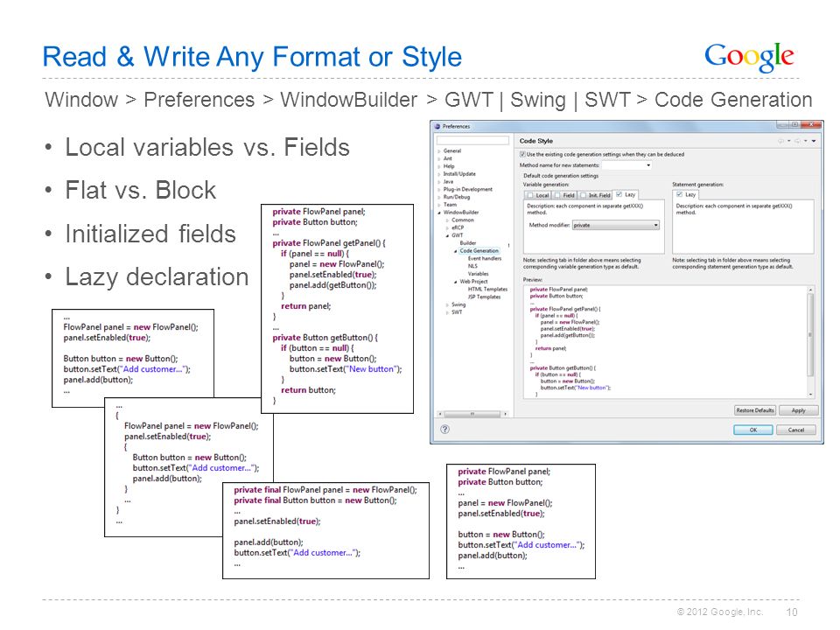Collapse the WindowBuilder tree node
Screen dimensions: 840x630
(x=439, y=213)
